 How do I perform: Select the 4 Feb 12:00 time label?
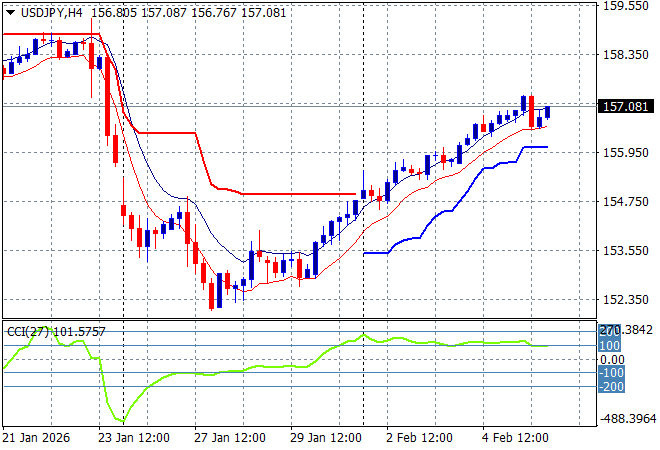click(515, 438)
